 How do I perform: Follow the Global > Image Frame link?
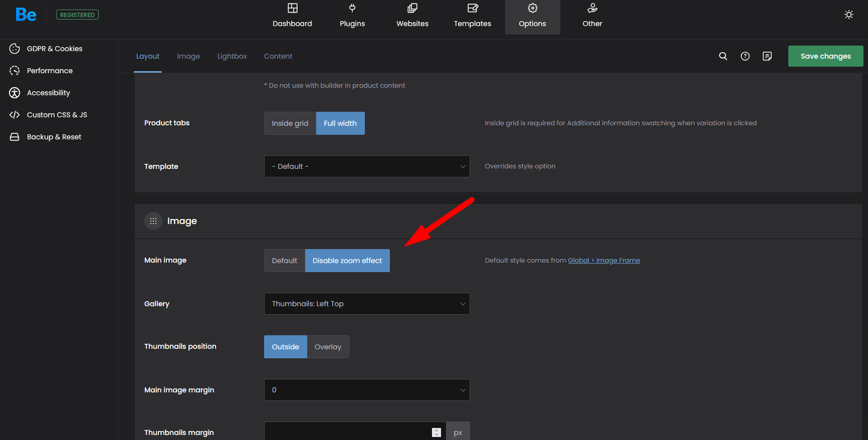[x=604, y=260]
